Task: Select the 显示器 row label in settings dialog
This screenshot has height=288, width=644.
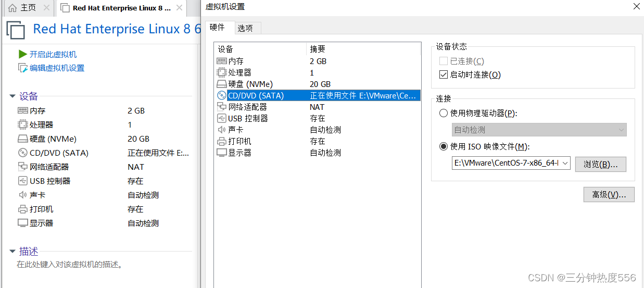Action: (x=239, y=153)
